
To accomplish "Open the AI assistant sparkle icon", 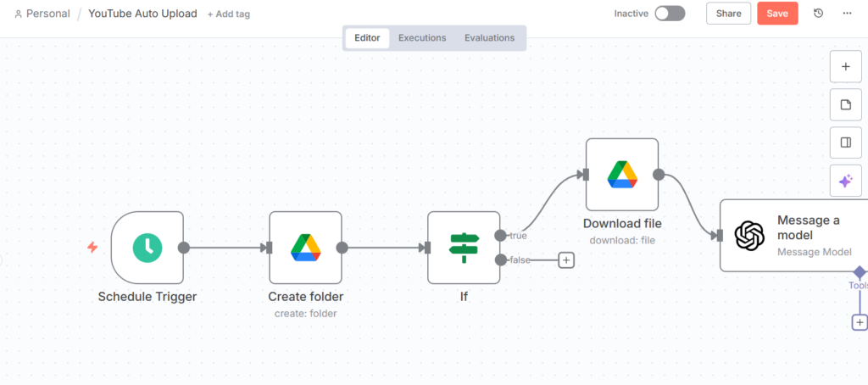I will tap(844, 181).
